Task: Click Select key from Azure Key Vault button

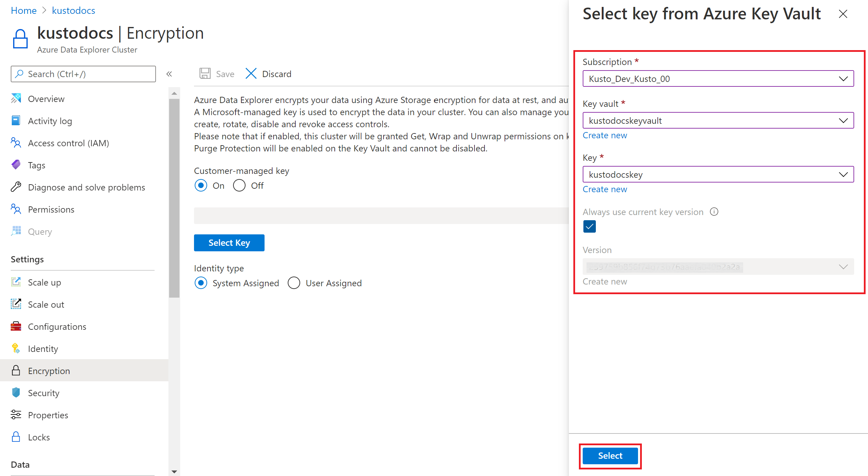Action: click(x=230, y=242)
